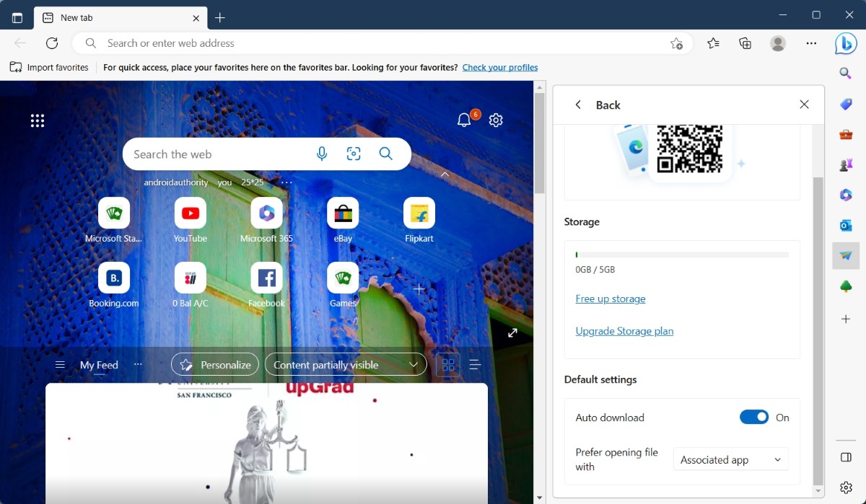Viewport: 866px width, 504px height.
Task: Open the Microsoft 365 quick link tile
Action: tap(267, 220)
